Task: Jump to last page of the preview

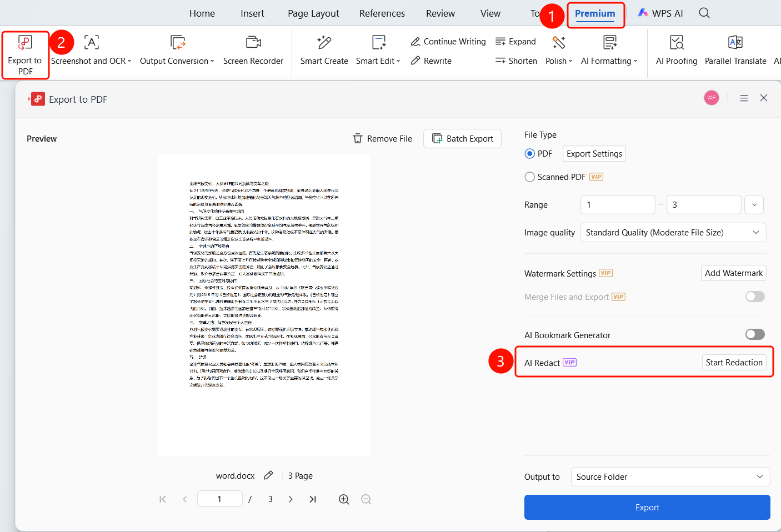Action: click(x=313, y=499)
